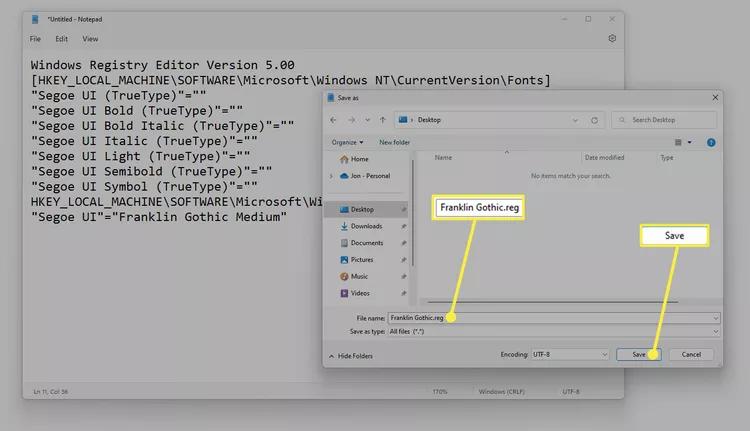
Task: Click Cancel in the Save as dialog
Action: click(691, 354)
